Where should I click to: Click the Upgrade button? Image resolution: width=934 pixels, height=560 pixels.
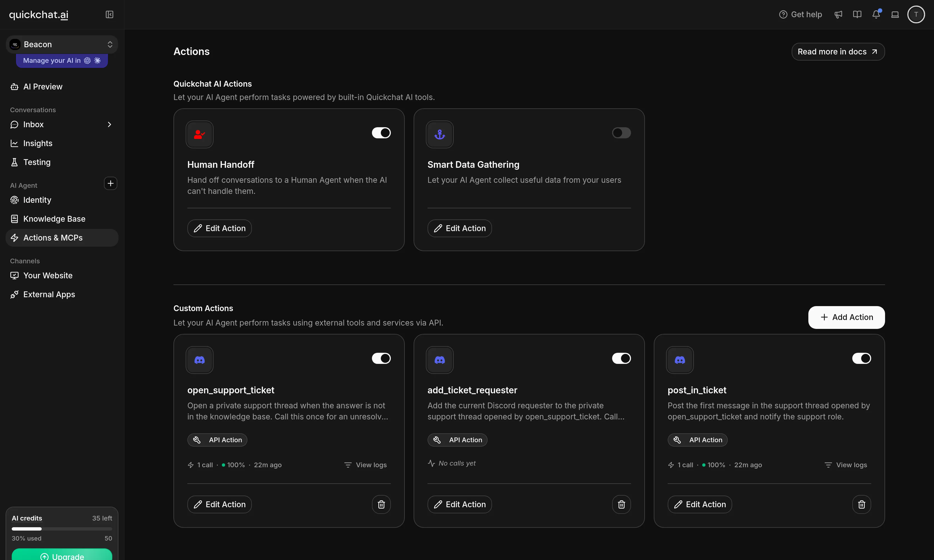pyautogui.click(x=62, y=554)
